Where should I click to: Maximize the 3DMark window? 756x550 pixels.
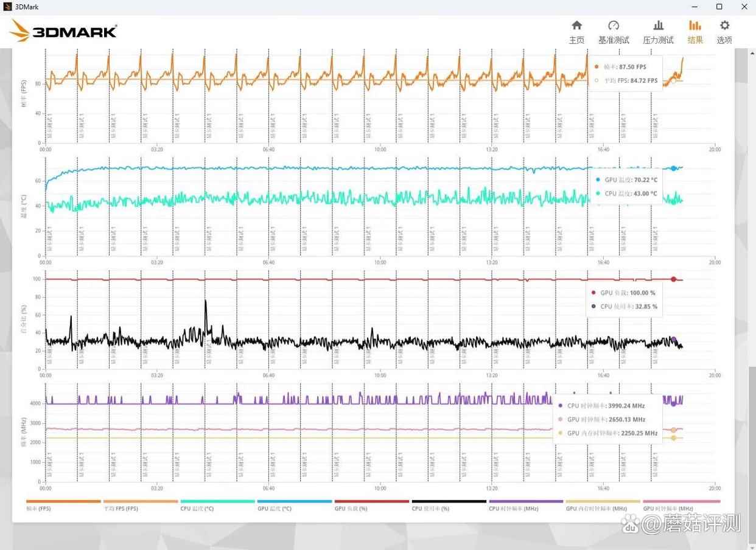(x=719, y=7)
